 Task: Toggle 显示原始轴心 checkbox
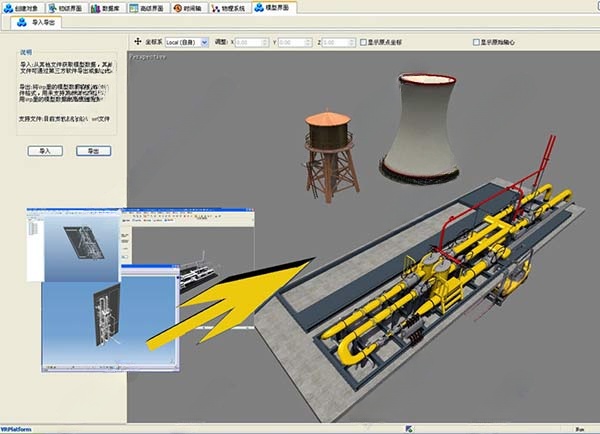coord(476,43)
